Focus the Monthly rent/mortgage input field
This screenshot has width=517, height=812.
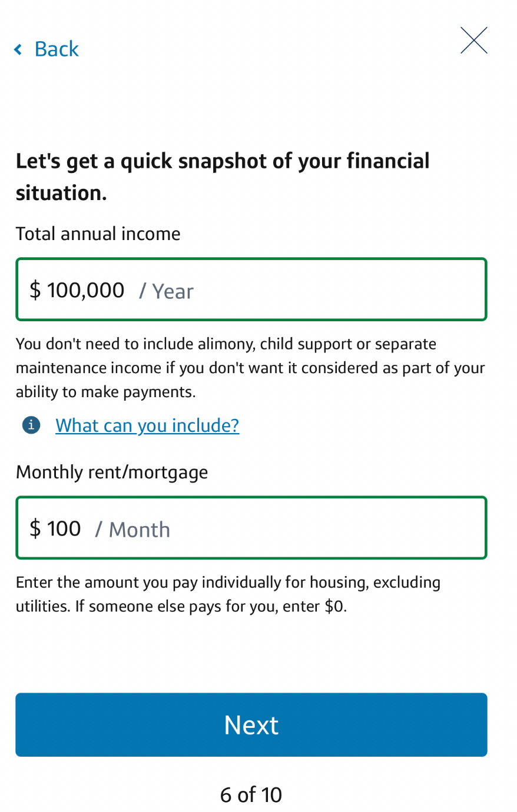[x=251, y=528]
